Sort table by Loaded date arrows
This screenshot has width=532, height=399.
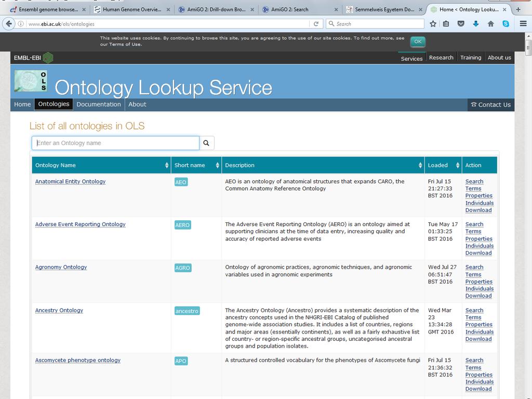click(457, 165)
